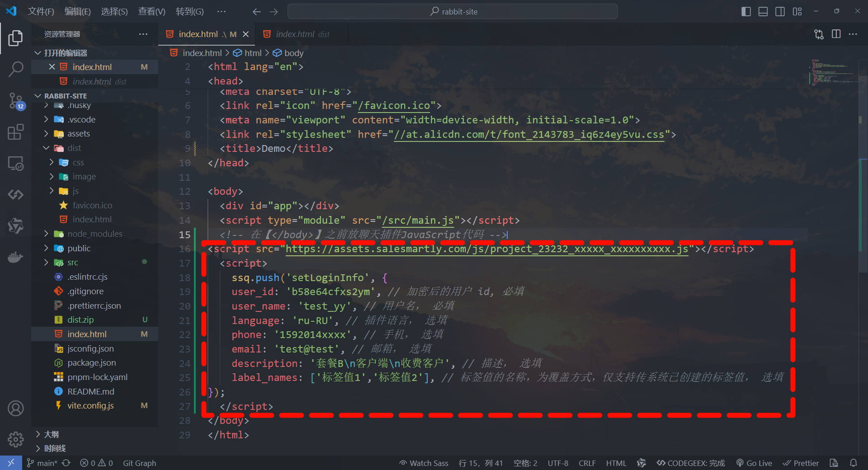
Task: Expand the 时间线 timeline section
Action: pos(55,448)
